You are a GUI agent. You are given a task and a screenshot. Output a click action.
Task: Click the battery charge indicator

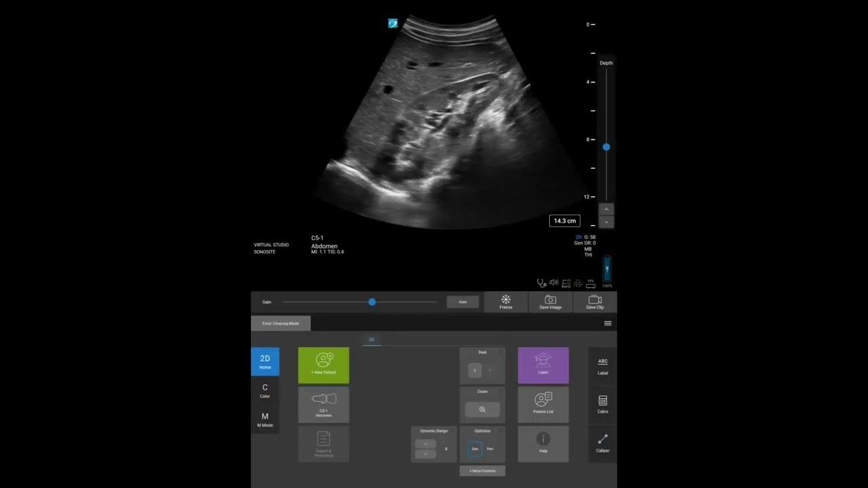coord(607,269)
